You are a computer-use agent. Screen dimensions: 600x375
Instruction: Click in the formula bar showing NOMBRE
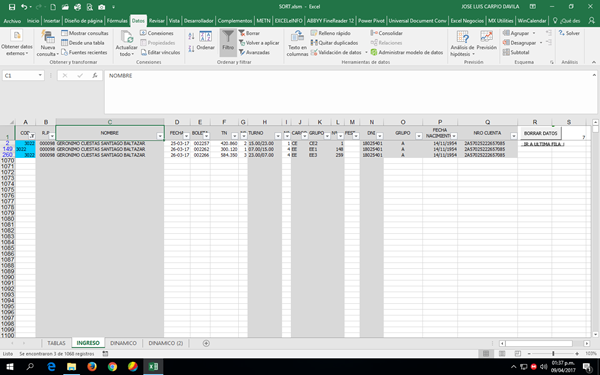tap(347, 92)
